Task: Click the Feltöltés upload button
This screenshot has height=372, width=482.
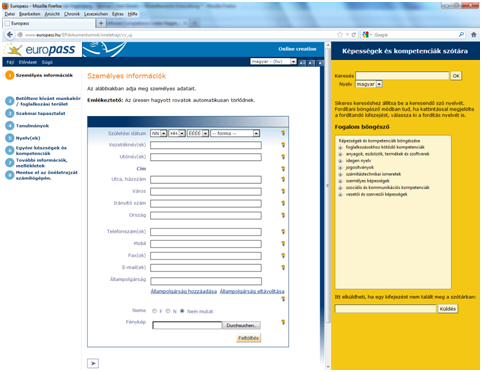Action: click(248, 338)
